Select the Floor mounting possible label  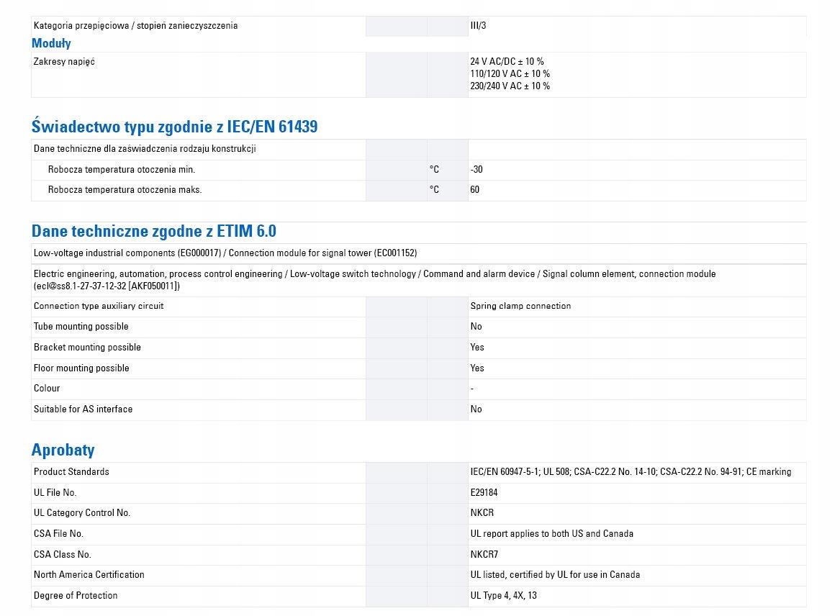coord(81,368)
